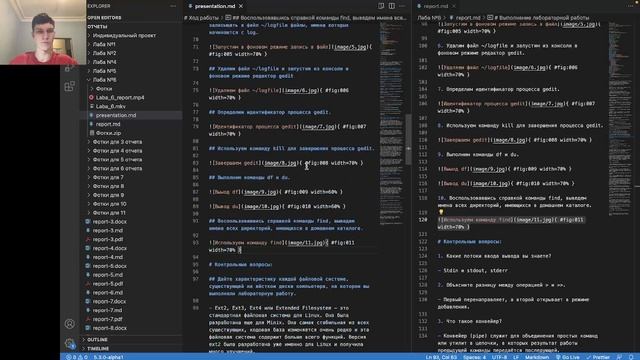
Task: Expand Лаба №5 folder
Action: pyautogui.click(x=104, y=71)
